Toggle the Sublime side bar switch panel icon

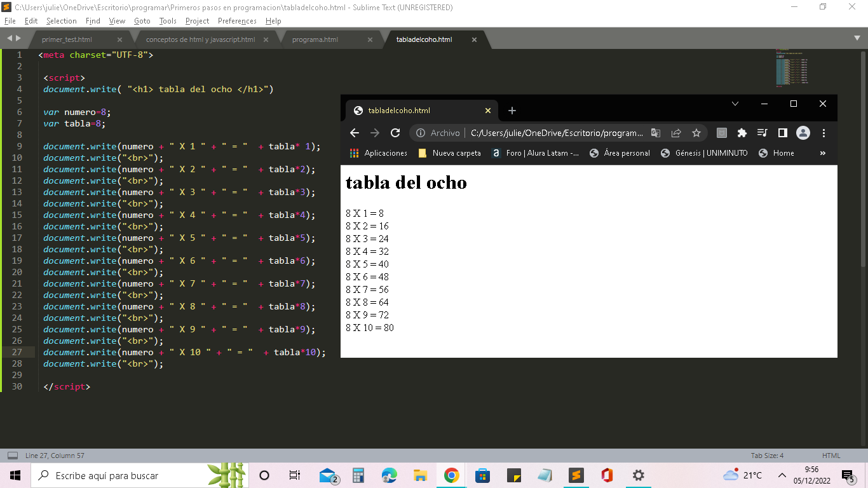(x=12, y=456)
